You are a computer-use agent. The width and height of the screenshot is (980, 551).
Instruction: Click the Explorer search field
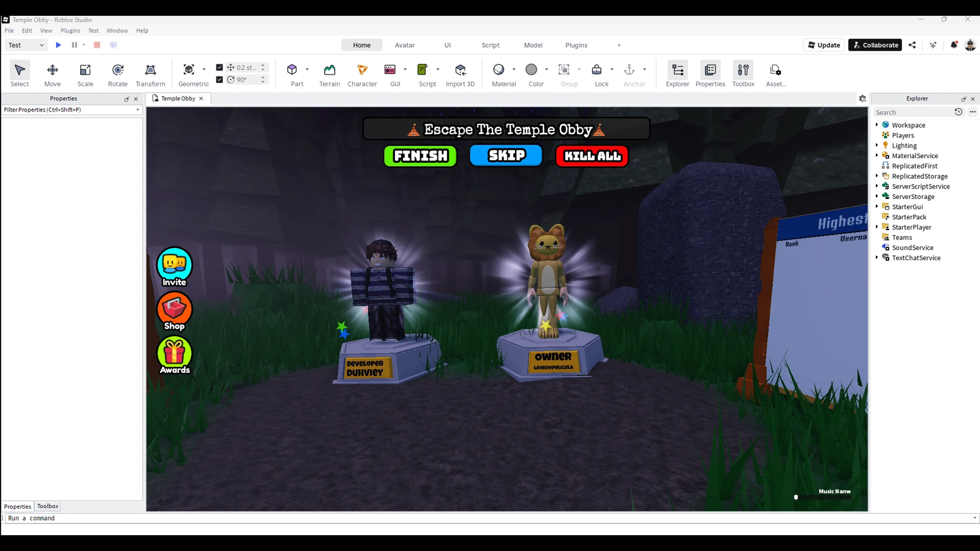913,112
